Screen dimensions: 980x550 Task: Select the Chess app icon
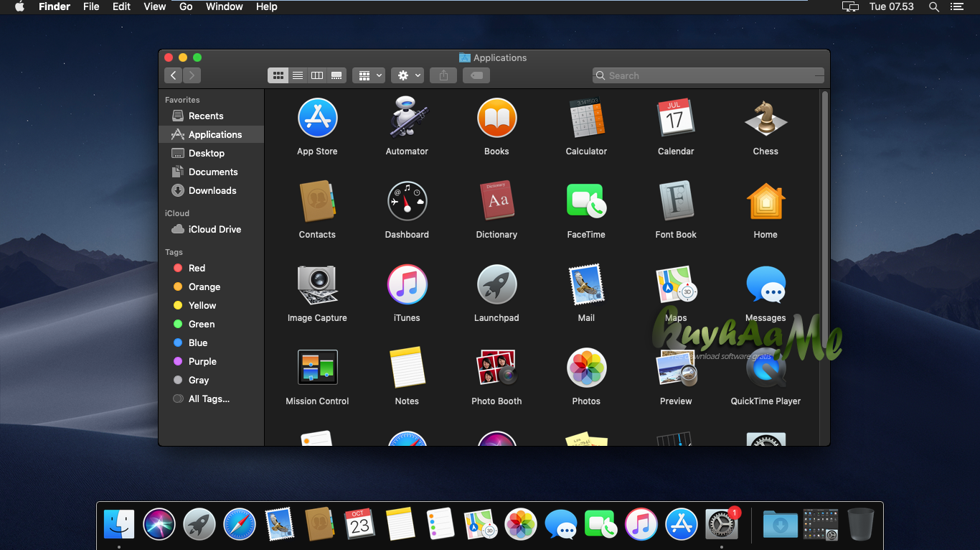tap(765, 118)
